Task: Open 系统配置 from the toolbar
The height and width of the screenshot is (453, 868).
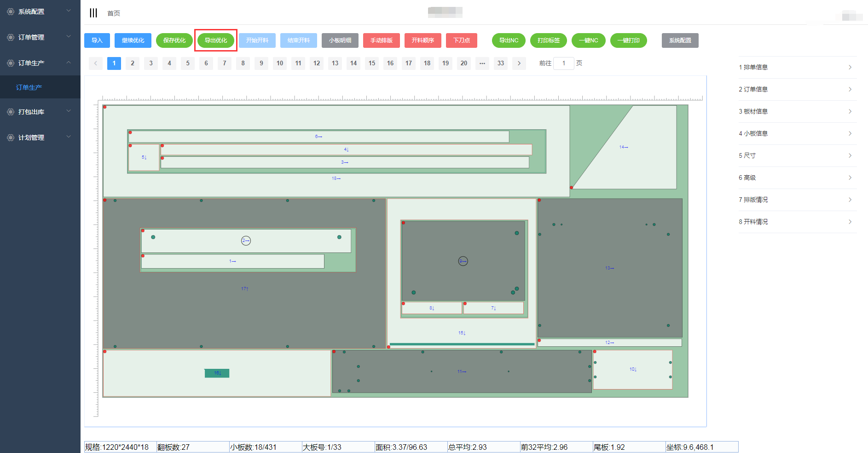Action: pos(680,40)
